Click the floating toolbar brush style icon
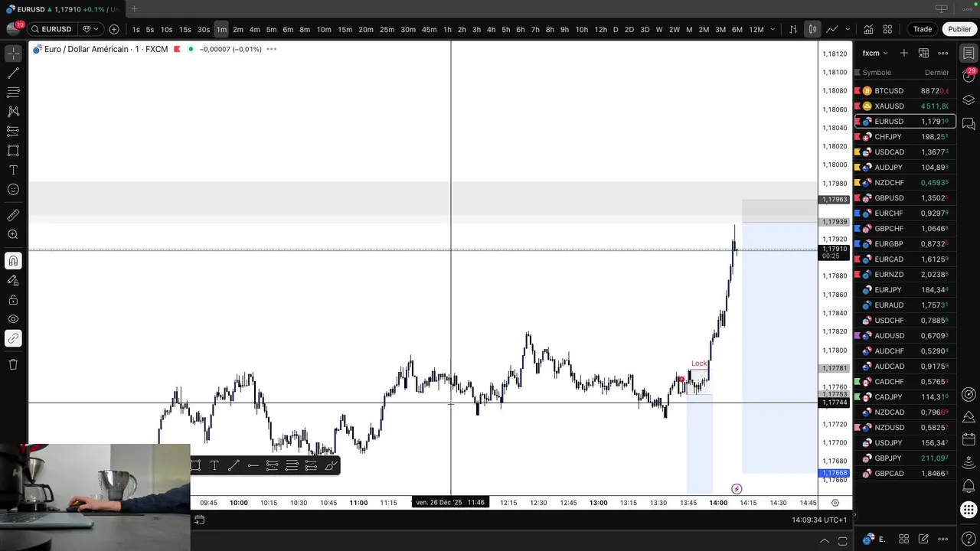Screen dimensions: 980x551 point(331,465)
